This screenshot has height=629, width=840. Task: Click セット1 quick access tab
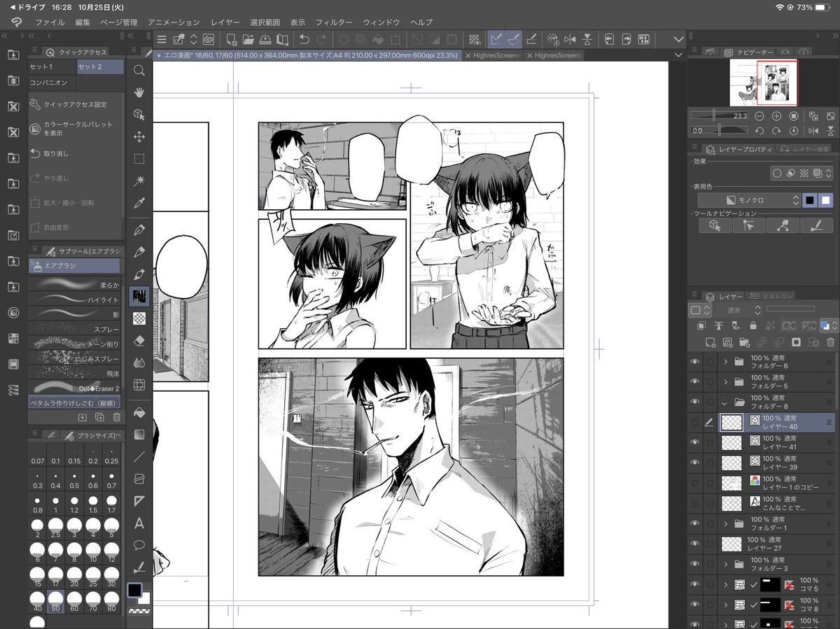(51, 66)
